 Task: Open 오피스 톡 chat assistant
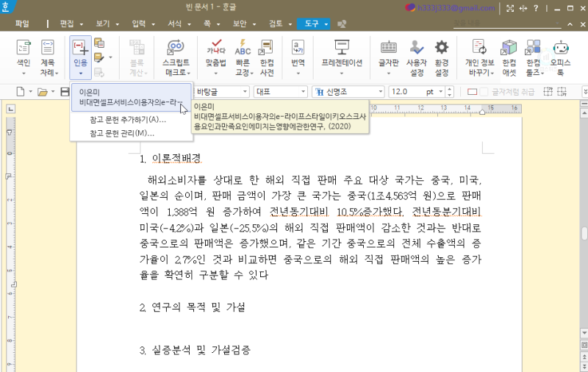(561, 57)
